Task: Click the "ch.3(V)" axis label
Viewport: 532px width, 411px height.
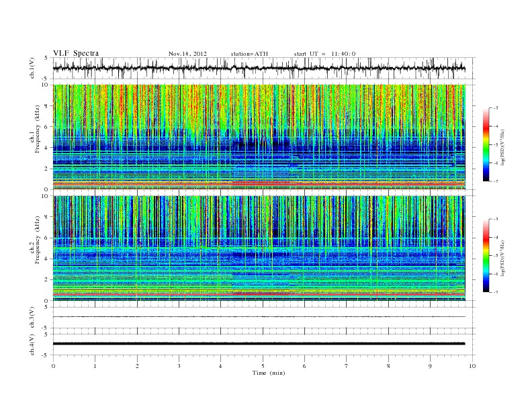Action: click(x=32, y=318)
